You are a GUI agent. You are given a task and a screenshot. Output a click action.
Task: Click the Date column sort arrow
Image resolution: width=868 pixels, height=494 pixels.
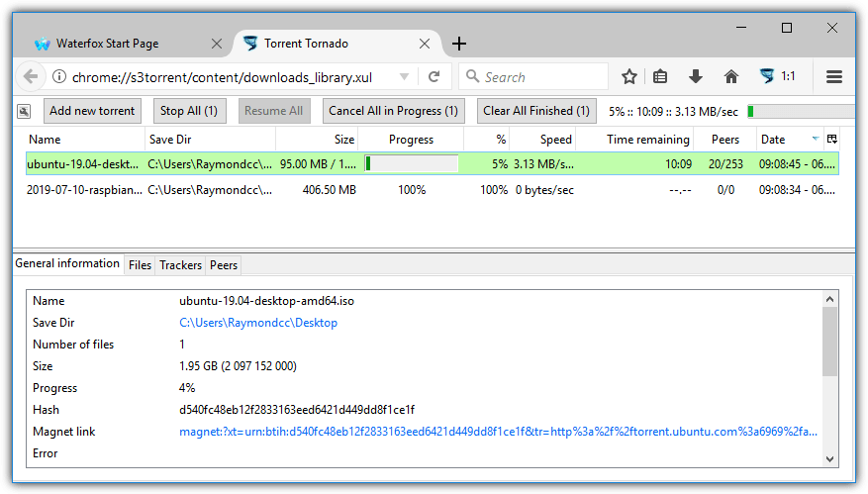816,139
